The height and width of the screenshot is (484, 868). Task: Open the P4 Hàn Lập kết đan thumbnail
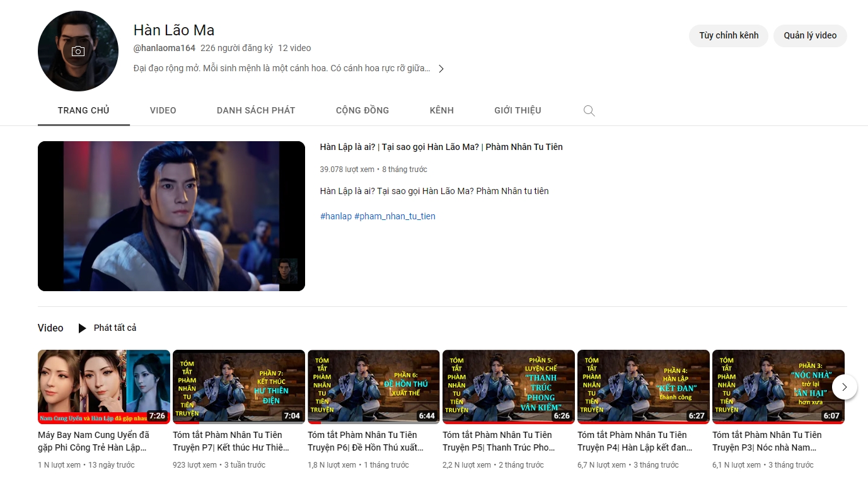tap(644, 387)
